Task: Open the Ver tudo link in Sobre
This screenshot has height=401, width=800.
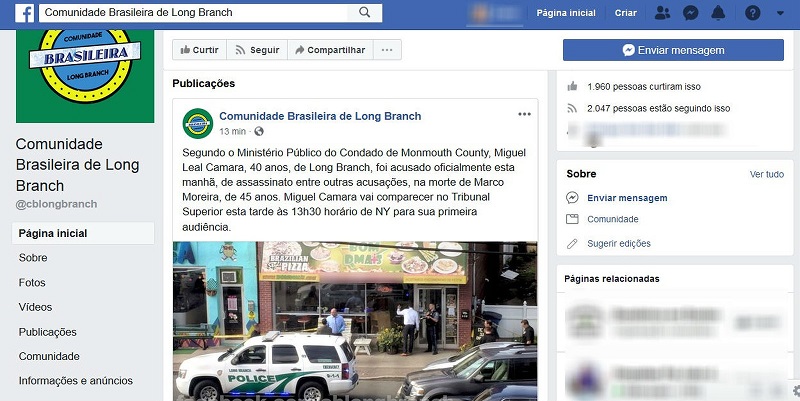Action: [x=766, y=174]
